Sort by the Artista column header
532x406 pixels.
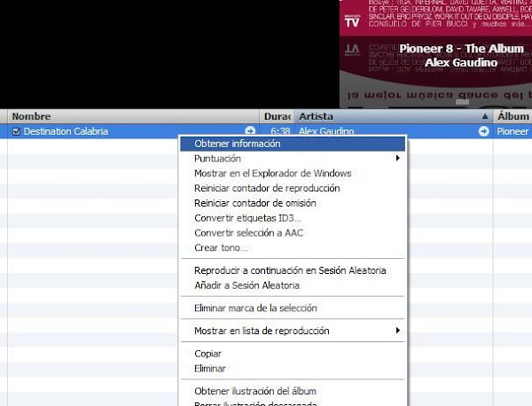click(394, 116)
